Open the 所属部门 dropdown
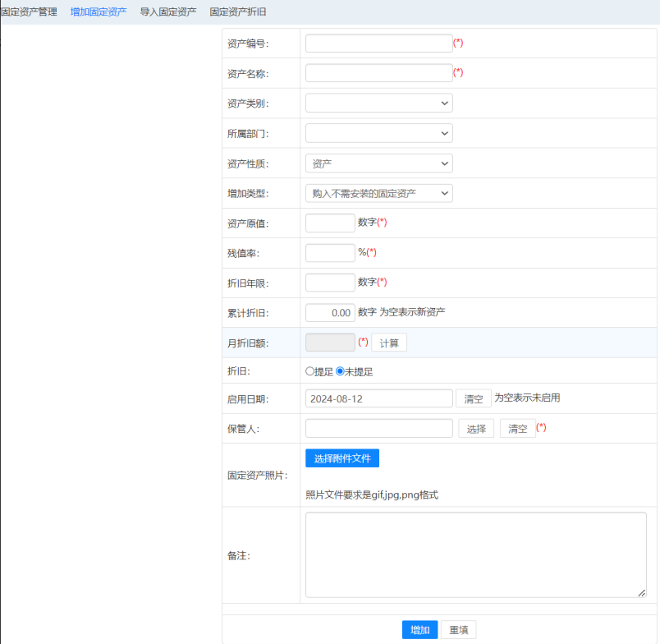 [x=378, y=133]
